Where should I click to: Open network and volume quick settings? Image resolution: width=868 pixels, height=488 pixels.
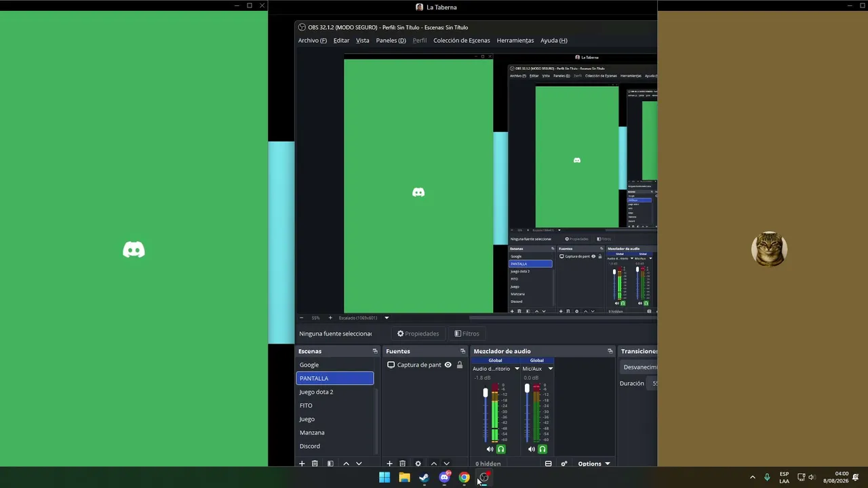[806, 477]
